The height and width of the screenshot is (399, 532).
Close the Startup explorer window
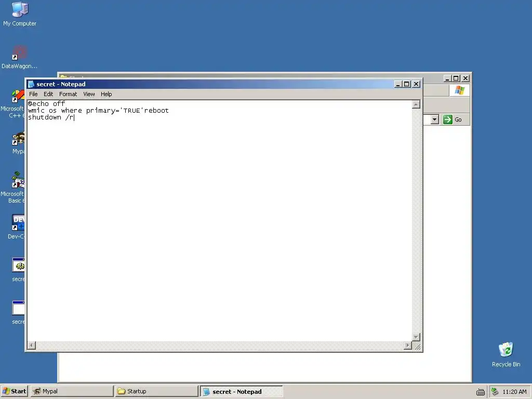coord(465,78)
